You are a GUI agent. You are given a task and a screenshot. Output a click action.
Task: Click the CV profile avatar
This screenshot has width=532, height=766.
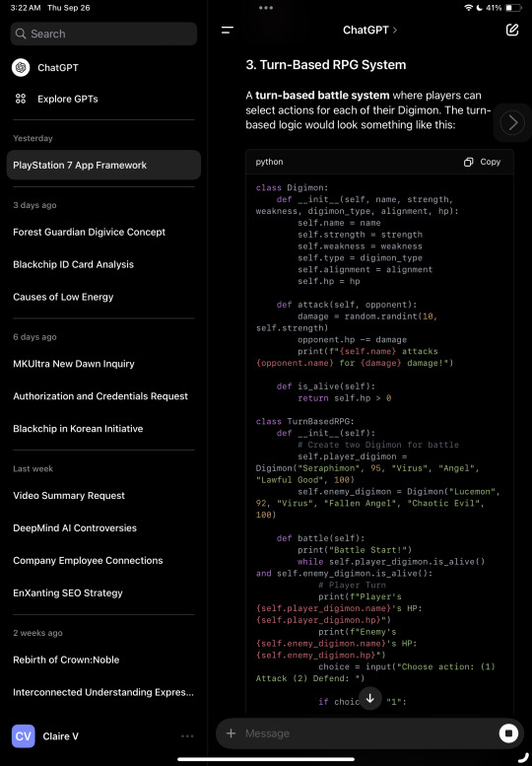click(x=24, y=736)
